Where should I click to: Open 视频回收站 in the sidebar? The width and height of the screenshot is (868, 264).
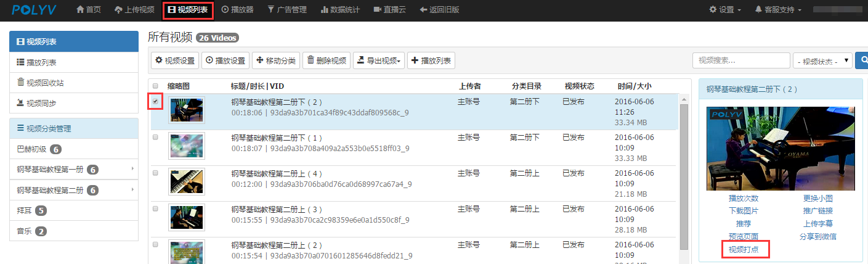point(44,83)
